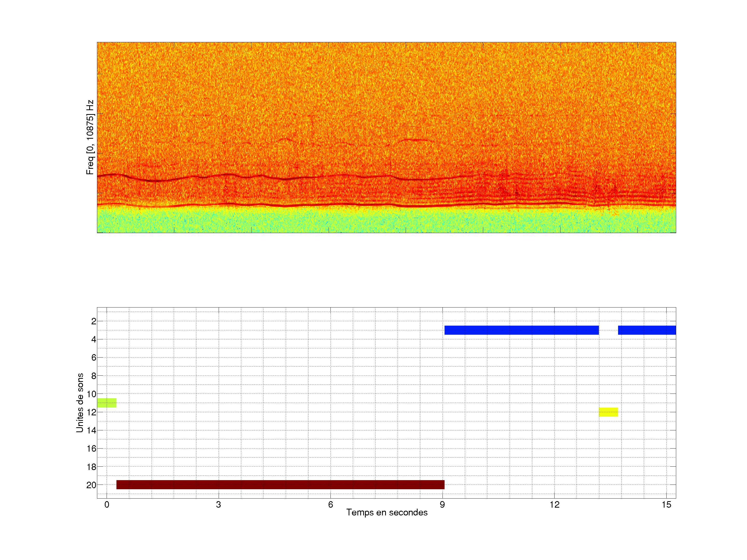Click the green low-frequency band of the spectrogram
The width and height of the screenshot is (747, 560).
(386, 221)
